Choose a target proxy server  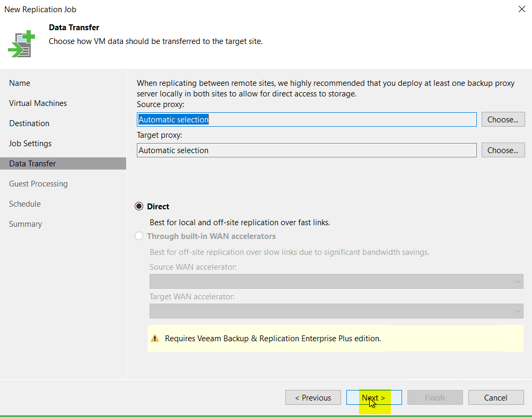click(x=502, y=150)
